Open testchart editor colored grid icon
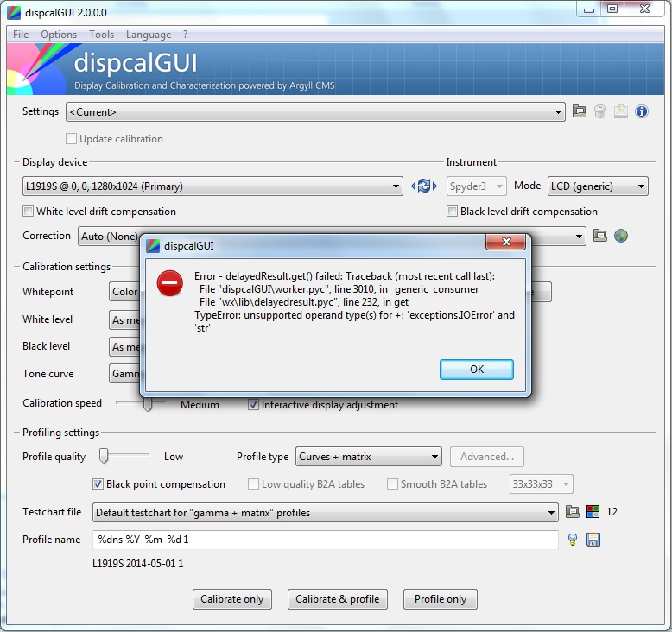This screenshot has width=672, height=632. pyautogui.click(x=593, y=512)
